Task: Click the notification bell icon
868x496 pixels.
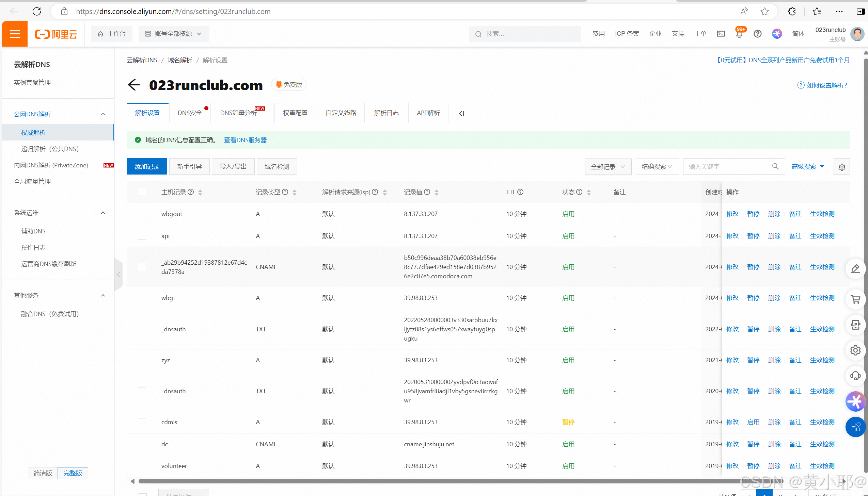Action: pos(739,34)
